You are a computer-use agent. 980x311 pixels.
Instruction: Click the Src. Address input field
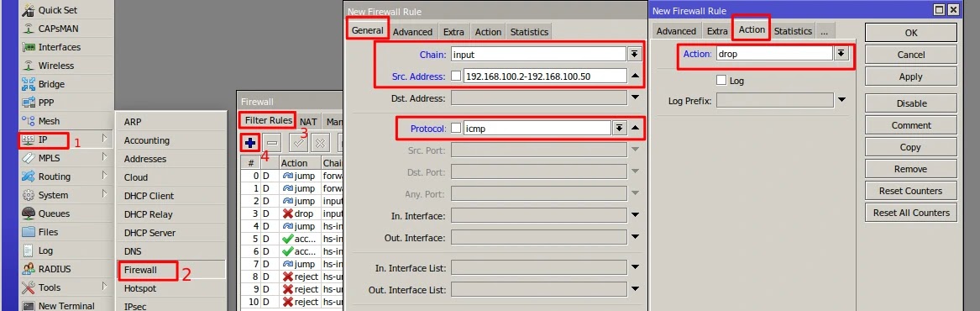pyautogui.click(x=545, y=76)
